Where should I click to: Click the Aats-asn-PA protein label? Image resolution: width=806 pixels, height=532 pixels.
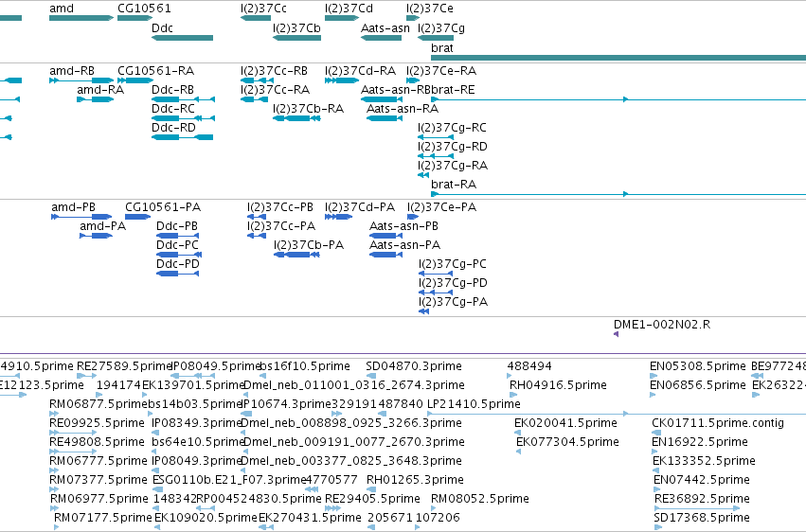point(404,245)
